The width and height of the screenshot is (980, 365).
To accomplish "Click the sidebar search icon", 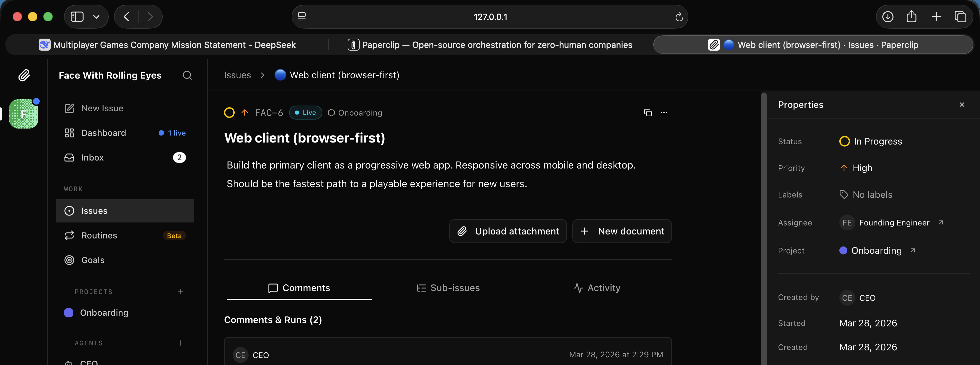I will pyautogui.click(x=187, y=75).
